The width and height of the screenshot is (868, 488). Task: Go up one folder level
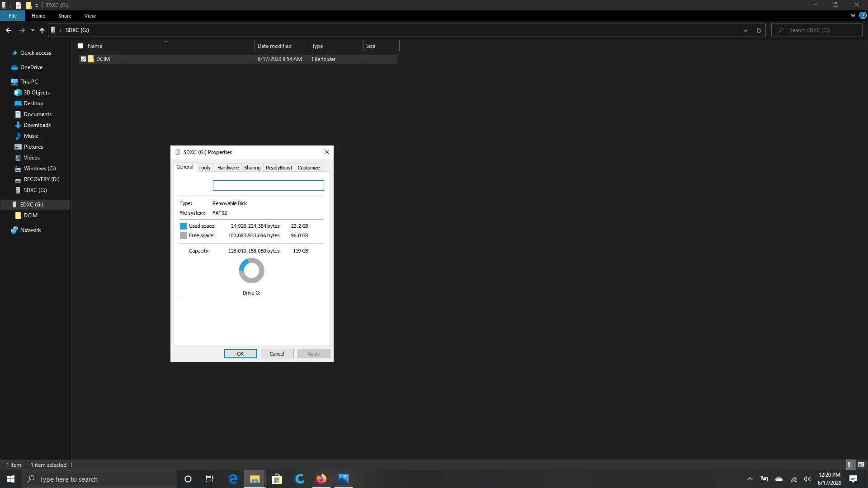[x=42, y=30]
